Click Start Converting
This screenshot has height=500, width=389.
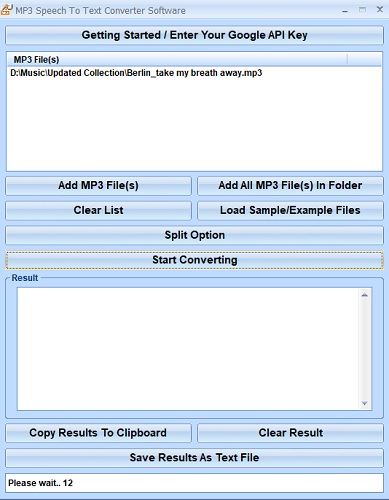[x=194, y=260]
